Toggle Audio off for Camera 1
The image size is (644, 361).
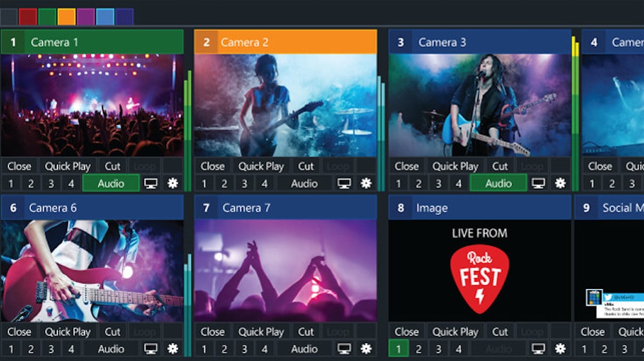point(111,183)
